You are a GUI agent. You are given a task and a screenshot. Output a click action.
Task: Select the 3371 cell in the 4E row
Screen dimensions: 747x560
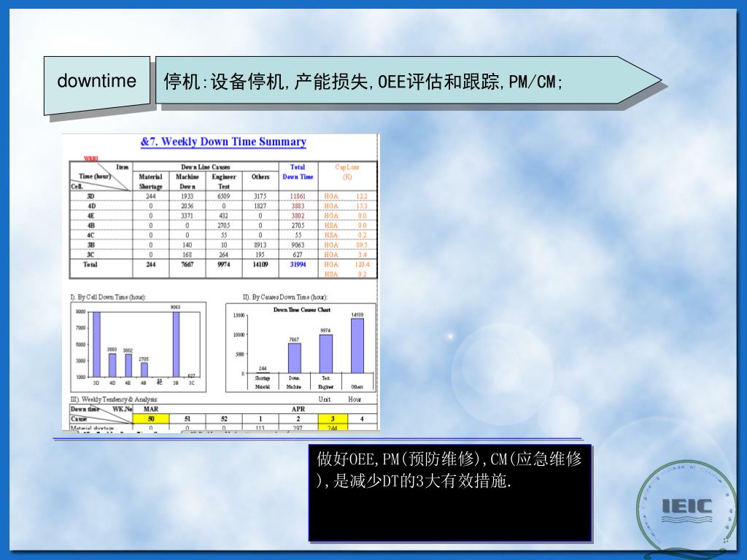187,216
